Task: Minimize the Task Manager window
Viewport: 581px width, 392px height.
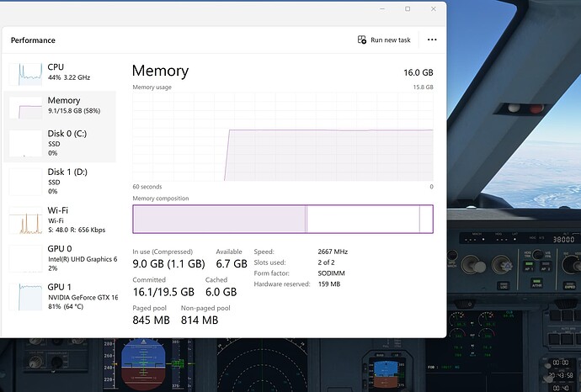Action: [382, 9]
